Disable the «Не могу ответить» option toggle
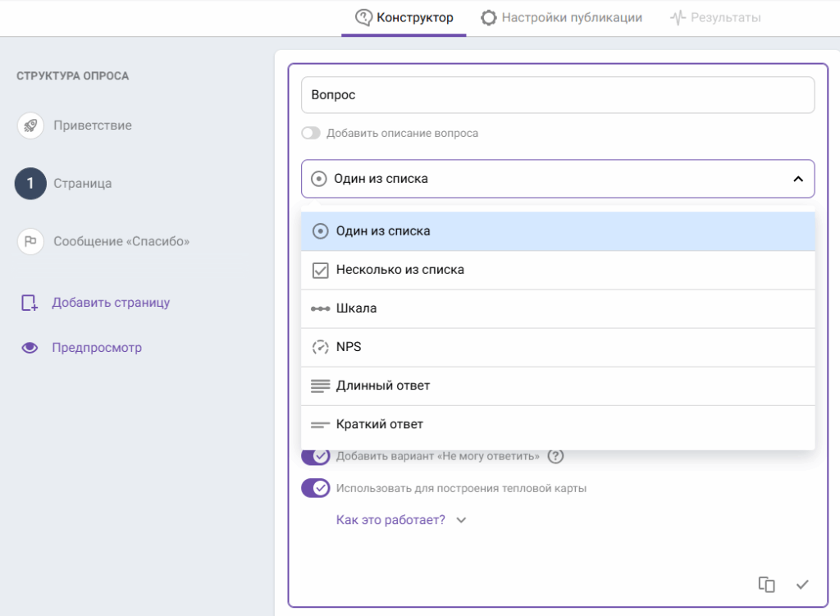Image resolution: width=840 pixels, height=616 pixels. [316, 456]
